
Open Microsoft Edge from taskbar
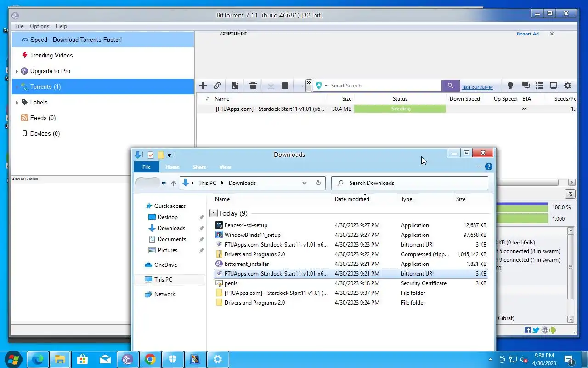pyautogui.click(x=38, y=359)
